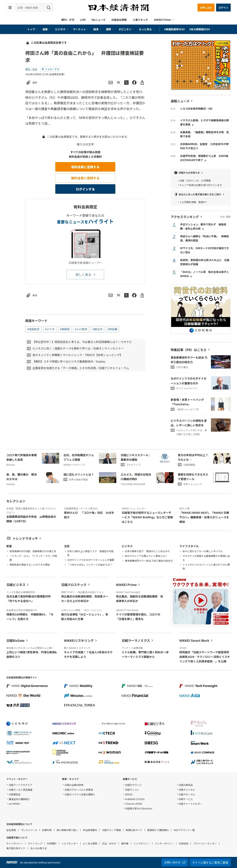Click the NIKKEI Tech Foresight logo
The height and width of the screenshot is (868, 237).
198,686
